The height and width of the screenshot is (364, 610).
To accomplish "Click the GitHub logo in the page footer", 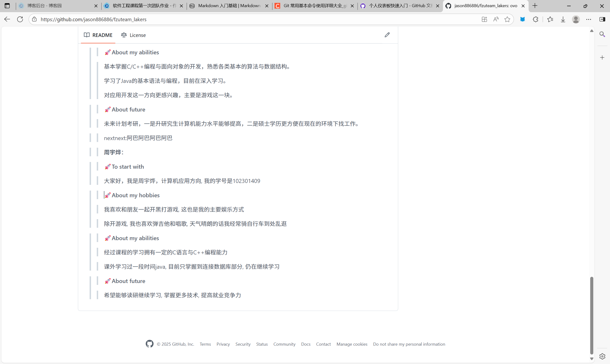I will (x=149, y=344).
